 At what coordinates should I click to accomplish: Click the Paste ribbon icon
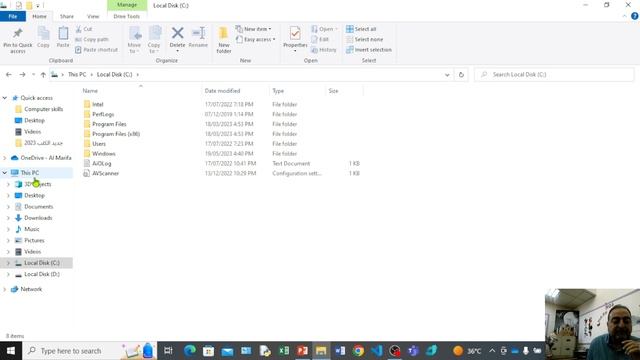(x=63, y=37)
